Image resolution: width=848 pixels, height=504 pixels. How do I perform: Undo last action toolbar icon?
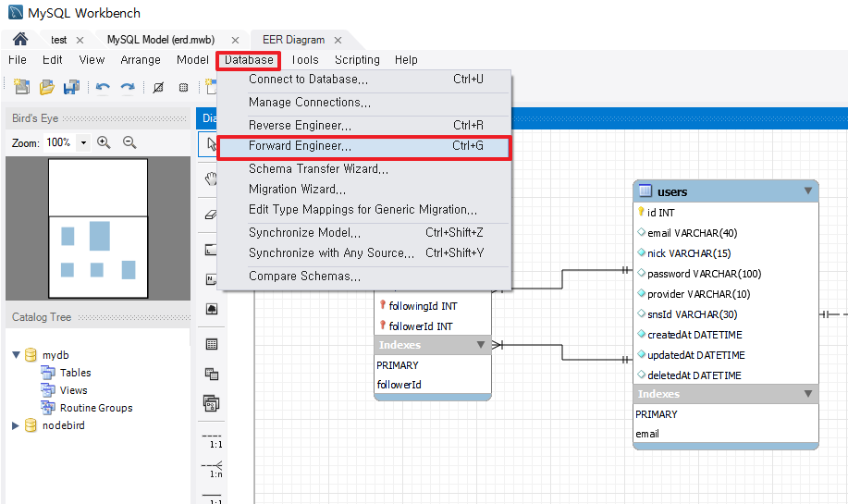tap(103, 87)
